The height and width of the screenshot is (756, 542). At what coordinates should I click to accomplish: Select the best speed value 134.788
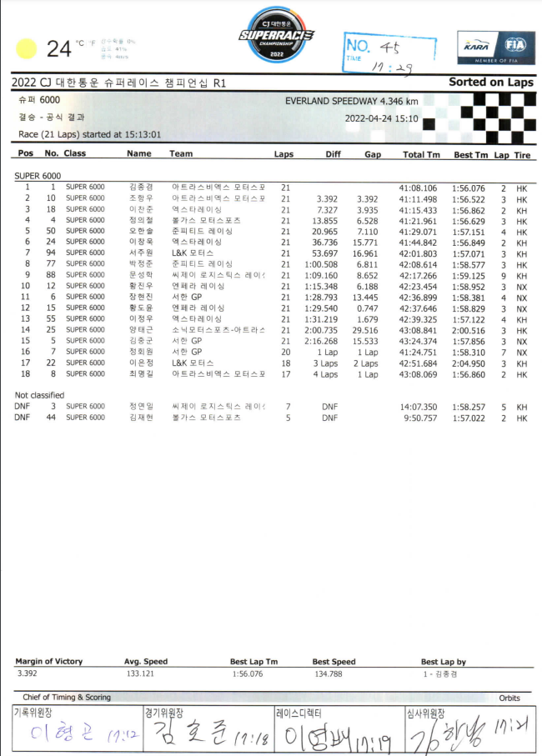(329, 674)
